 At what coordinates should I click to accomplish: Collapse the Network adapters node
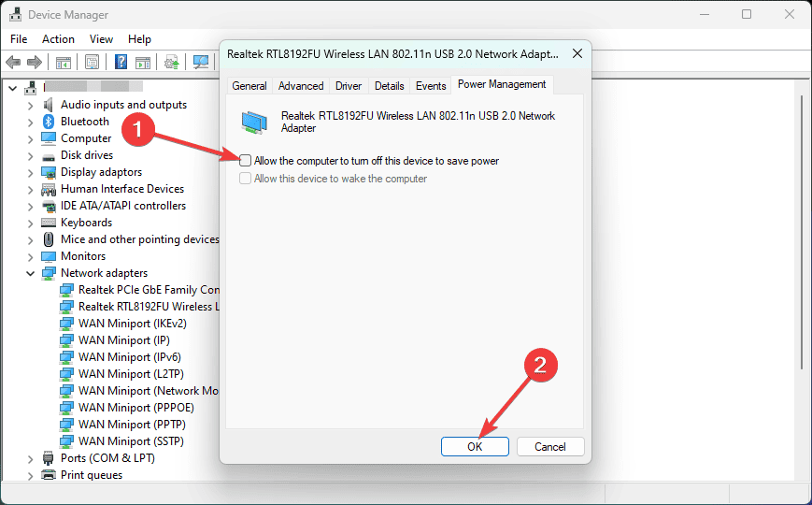coord(30,273)
